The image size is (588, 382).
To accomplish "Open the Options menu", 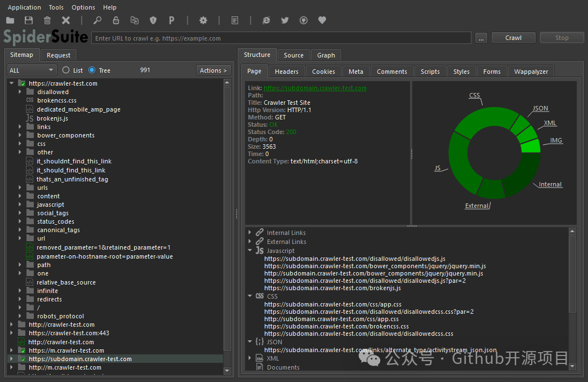I will pyautogui.click(x=83, y=7).
